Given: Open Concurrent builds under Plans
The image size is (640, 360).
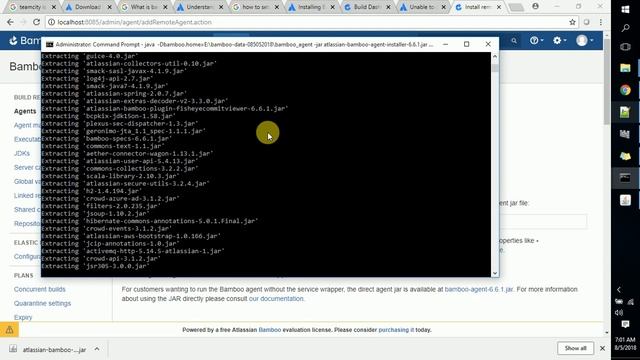Looking at the screenshot, I should coord(40,289).
